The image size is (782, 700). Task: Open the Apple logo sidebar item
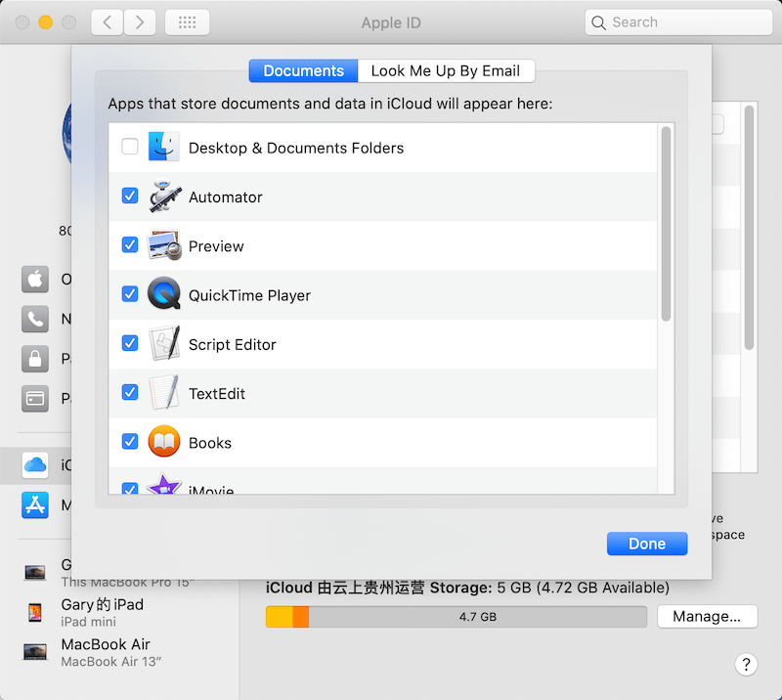[35, 279]
